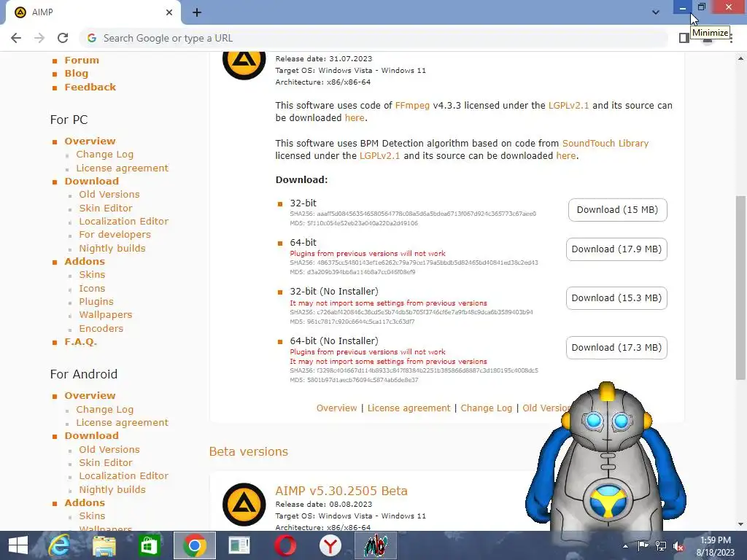Open the For developers link
The width and height of the screenshot is (747, 560).
click(115, 234)
